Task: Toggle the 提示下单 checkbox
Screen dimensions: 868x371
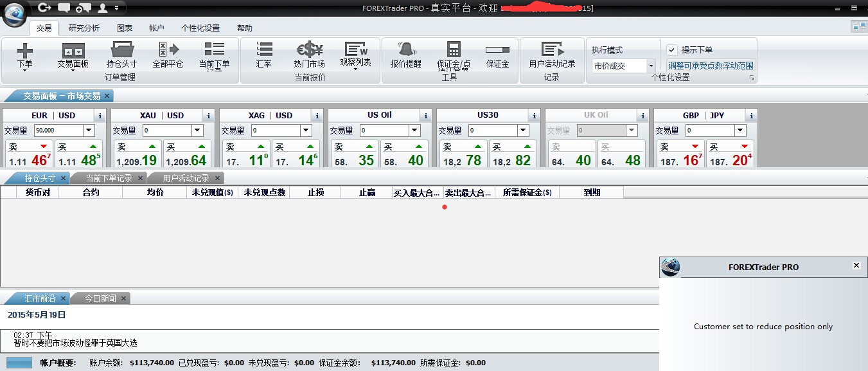Action: (672, 50)
